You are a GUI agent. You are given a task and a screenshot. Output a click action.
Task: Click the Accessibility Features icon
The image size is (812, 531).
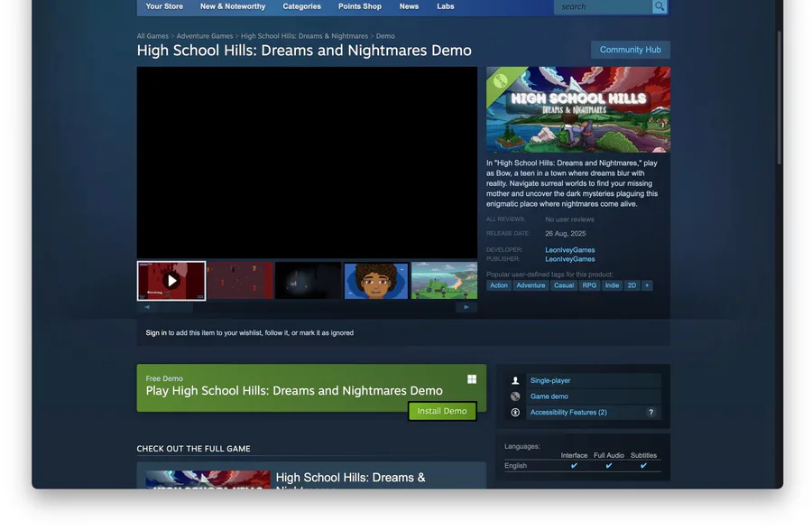tap(515, 413)
